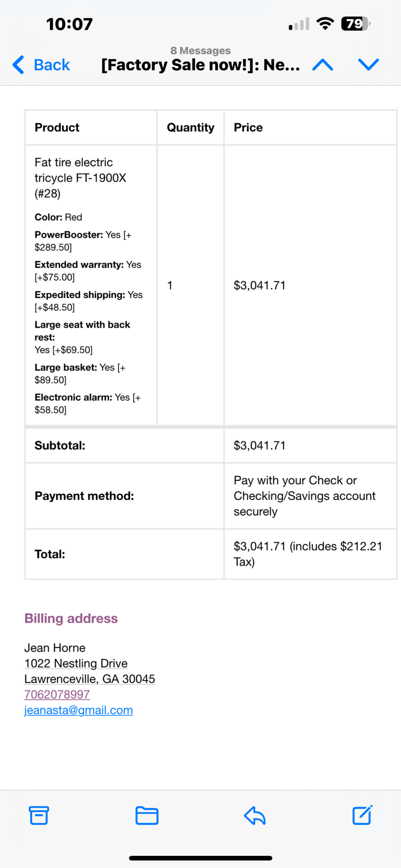Tap the Back button
Image resolution: width=401 pixels, height=868 pixels.
(x=42, y=65)
